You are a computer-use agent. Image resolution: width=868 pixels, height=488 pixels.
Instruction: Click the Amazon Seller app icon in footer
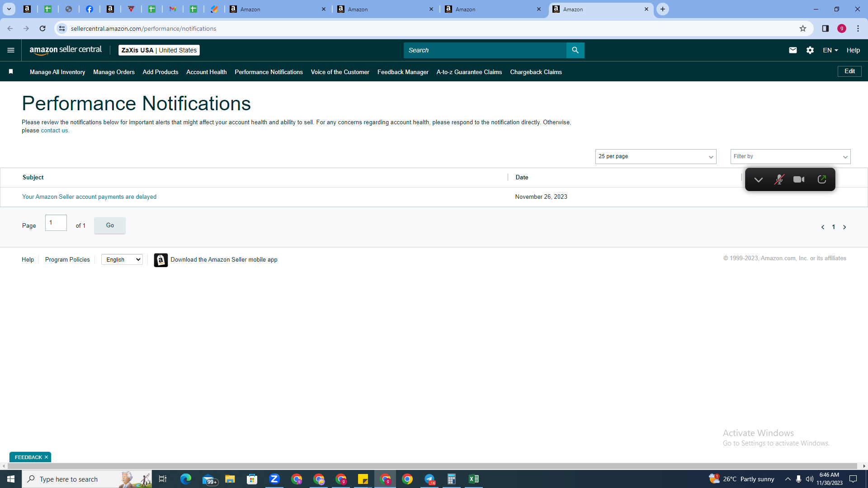pyautogui.click(x=161, y=260)
